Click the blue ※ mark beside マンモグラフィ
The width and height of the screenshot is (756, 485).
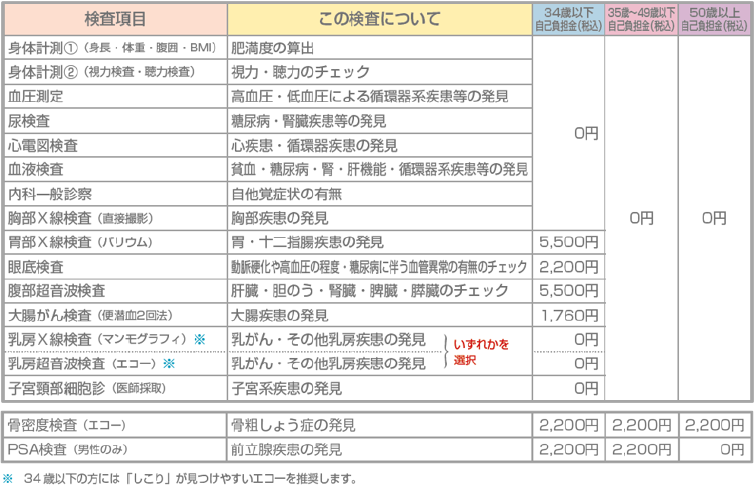coord(200,340)
